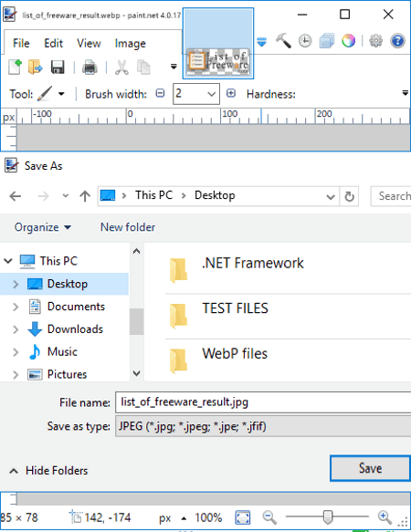Viewport: 411px width, 532px height.
Task: Open the Colors window wheel icon
Action: click(x=349, y=41)
